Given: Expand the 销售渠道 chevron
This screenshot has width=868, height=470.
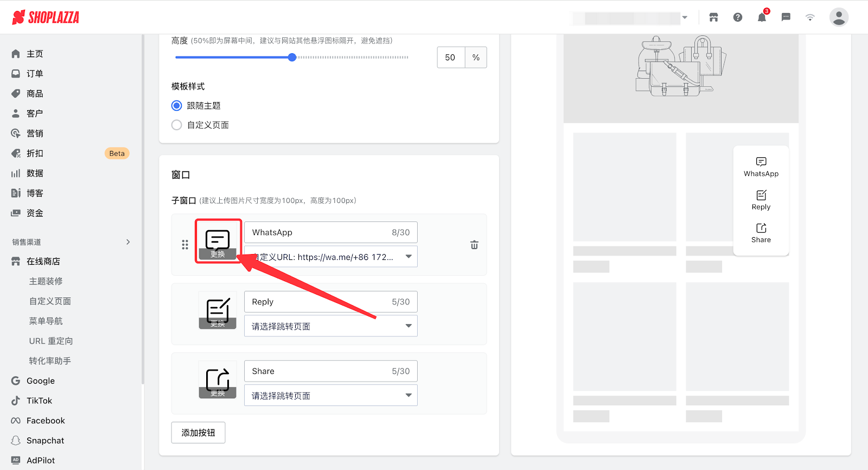Looking at the screenshot, I should 128,242.
